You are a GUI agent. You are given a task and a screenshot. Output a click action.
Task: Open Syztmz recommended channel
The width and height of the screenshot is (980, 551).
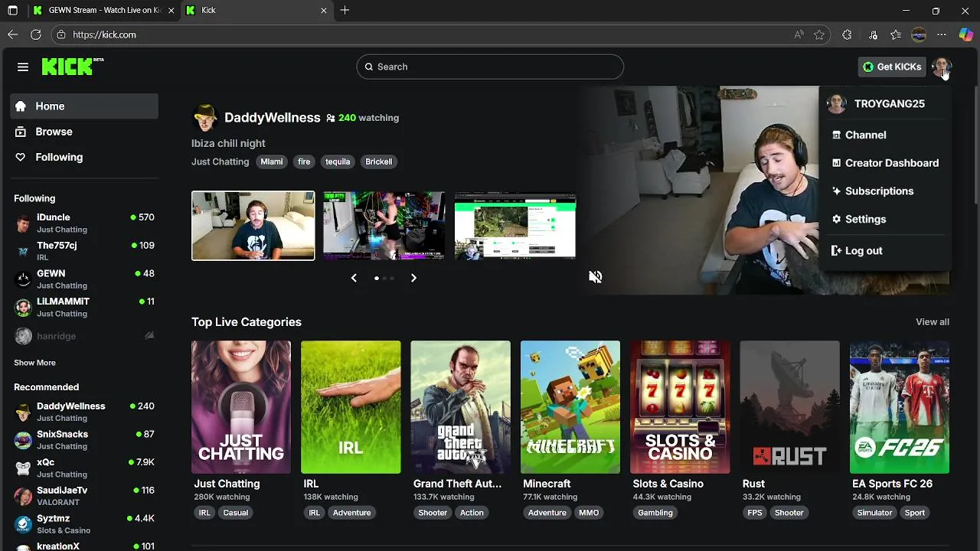click(84, 524)
